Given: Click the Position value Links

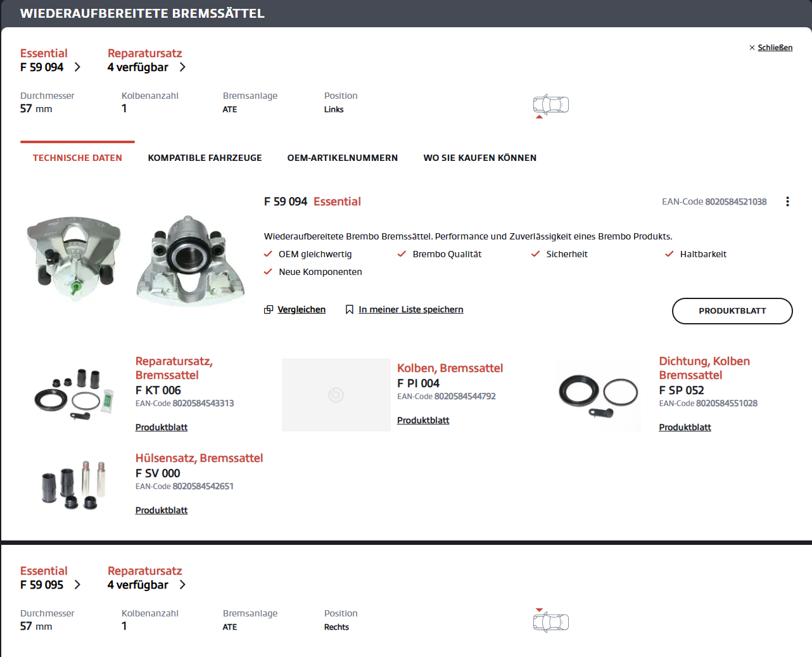Looking at the screenshot, I should pyautogui.click(x=334, y=110).
